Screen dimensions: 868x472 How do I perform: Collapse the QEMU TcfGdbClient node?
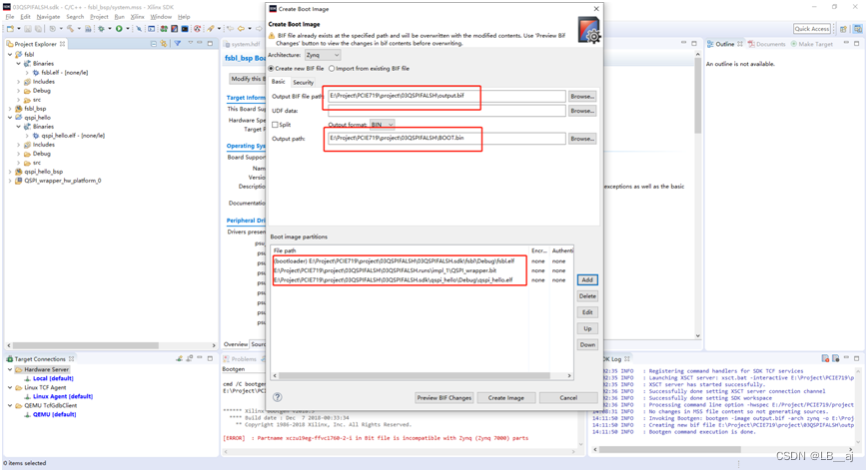tap(10, 405)
